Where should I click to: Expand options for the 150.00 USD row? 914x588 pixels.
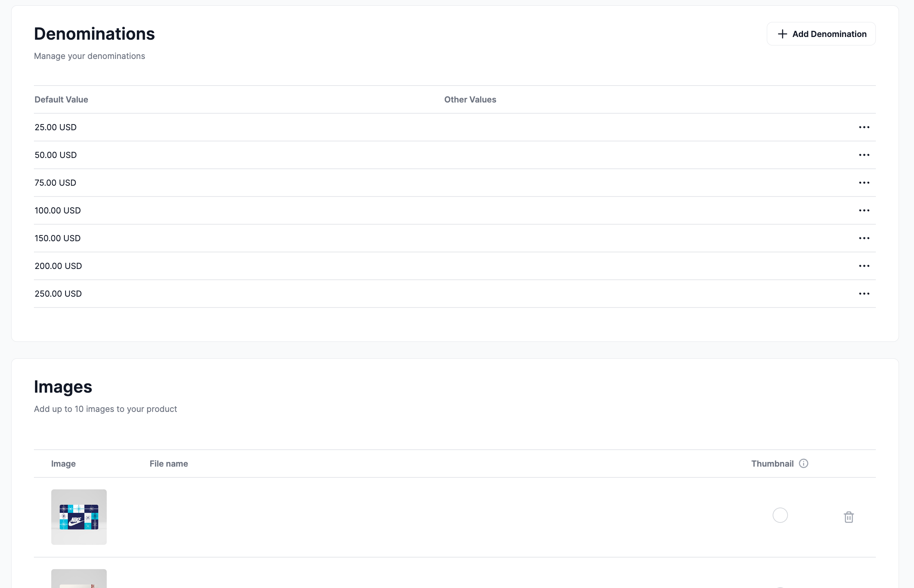pyautogui.click(x=865, y=238)
